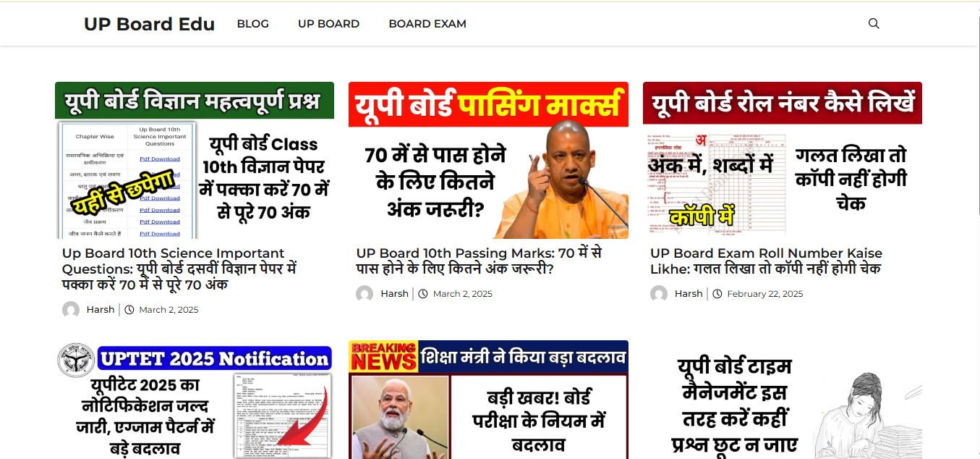
Task: Open the time management post thumbnail with sketch
Action: point(783,400)
